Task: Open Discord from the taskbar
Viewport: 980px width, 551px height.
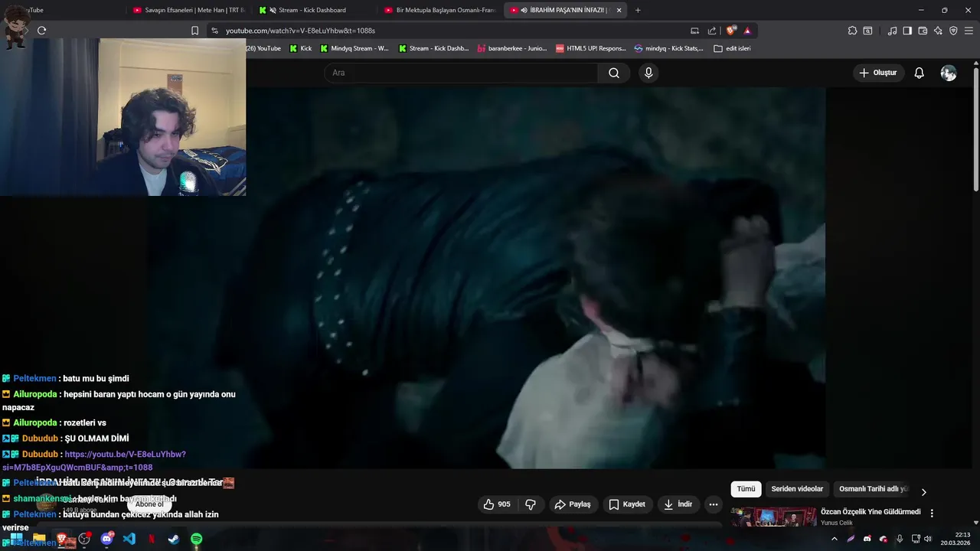Action: (107, 539)
